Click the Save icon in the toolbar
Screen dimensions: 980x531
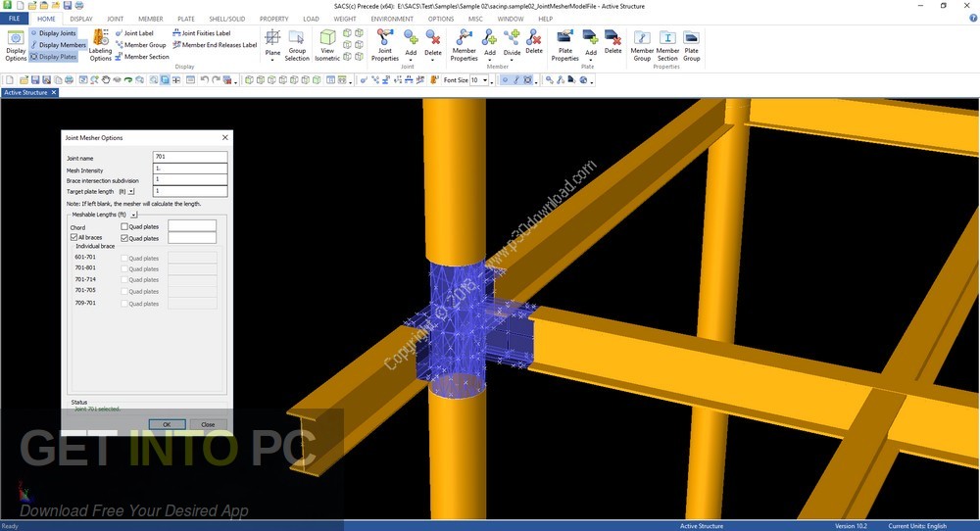pos(35,80)
